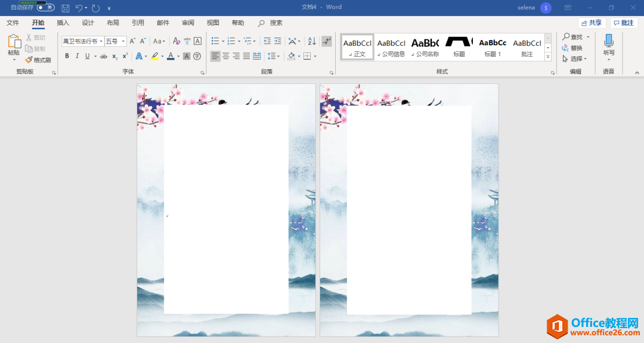Click the Share (共享) button
The width and height of the screenshot is (644, 343).
pyautogui.click(x=592, y=23)
